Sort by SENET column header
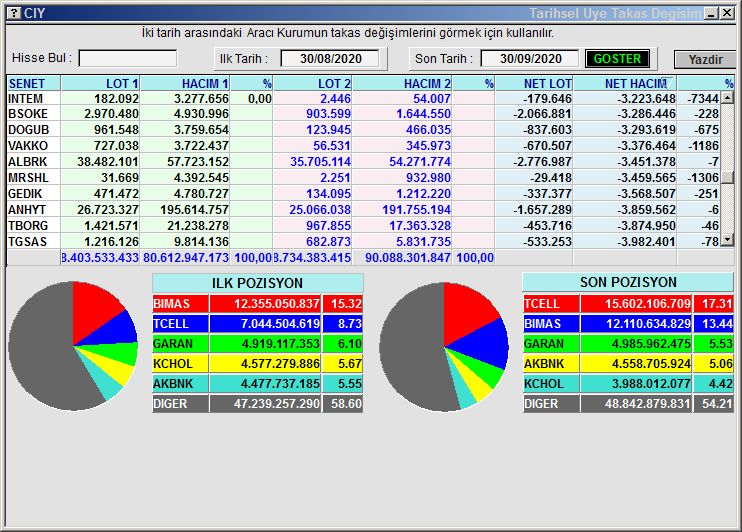This screenshot has height=532, width=742. tap(34, 83)
